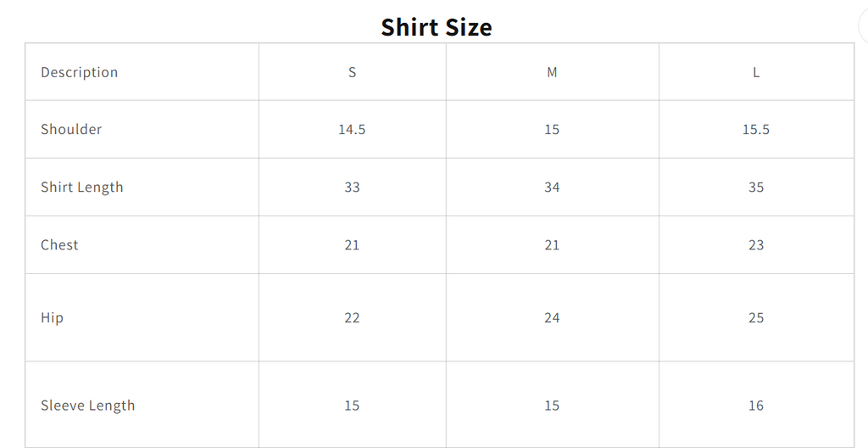Click the Sleeve Length row label
Image resolution: width=868 pixels, height=448 pixels.
click(87, 406)
